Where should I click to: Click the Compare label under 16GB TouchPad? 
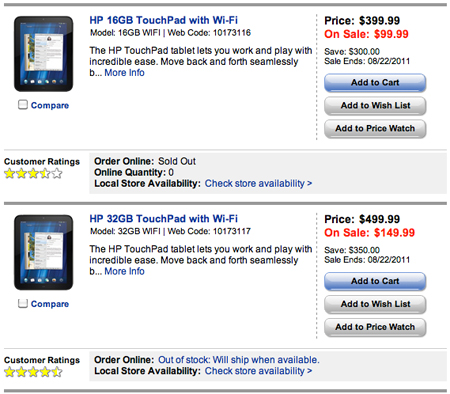pos(50,105)
